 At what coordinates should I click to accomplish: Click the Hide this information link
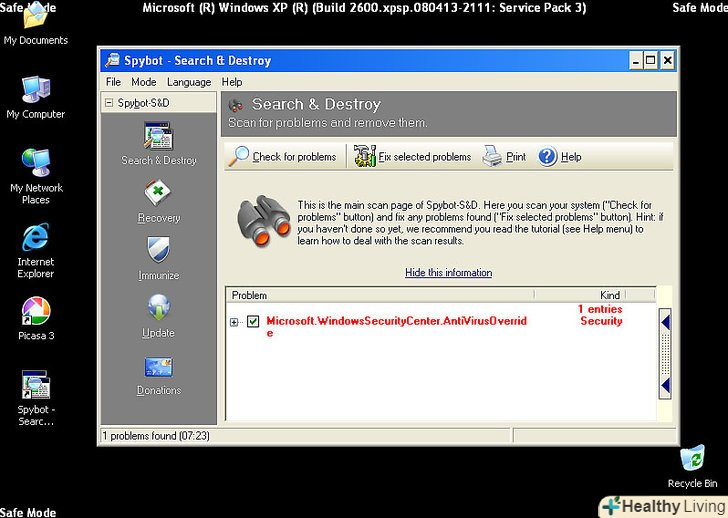[x=448, y=272]
